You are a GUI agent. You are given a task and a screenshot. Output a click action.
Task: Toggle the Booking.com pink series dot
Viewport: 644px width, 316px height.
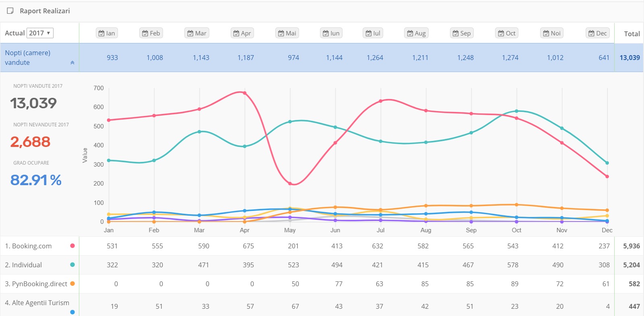[x=72, y=246]
